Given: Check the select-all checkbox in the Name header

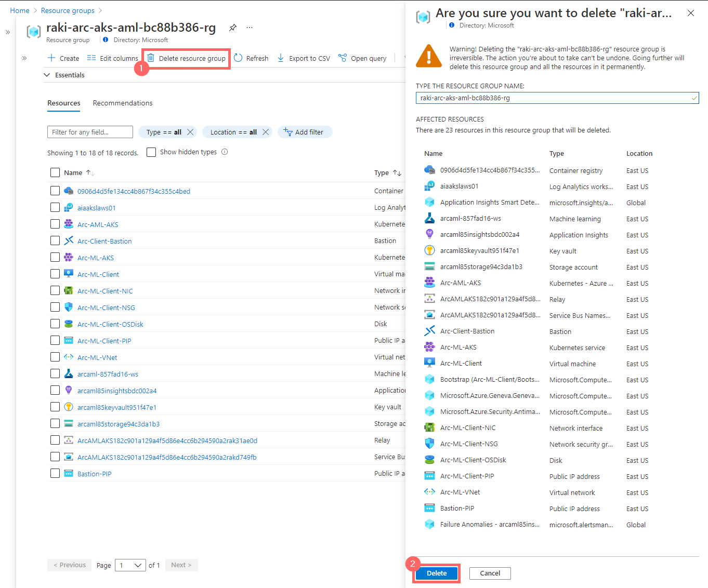Looking at the screenshot, I should (55, 172).
